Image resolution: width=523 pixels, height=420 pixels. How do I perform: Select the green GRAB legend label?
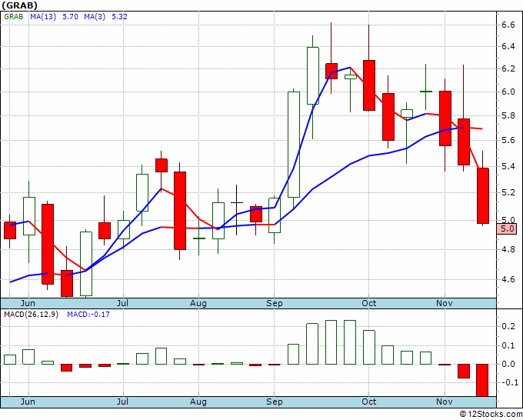(14, 17)
